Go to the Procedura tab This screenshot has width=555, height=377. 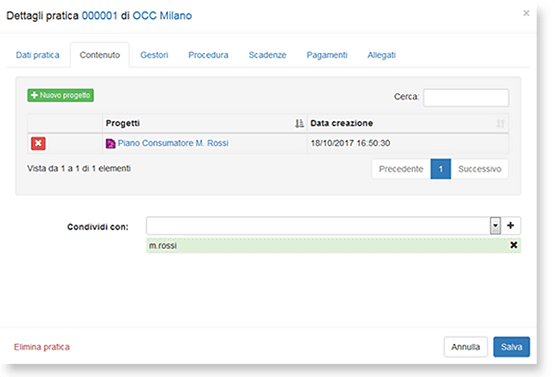click(x=208, y=55)
